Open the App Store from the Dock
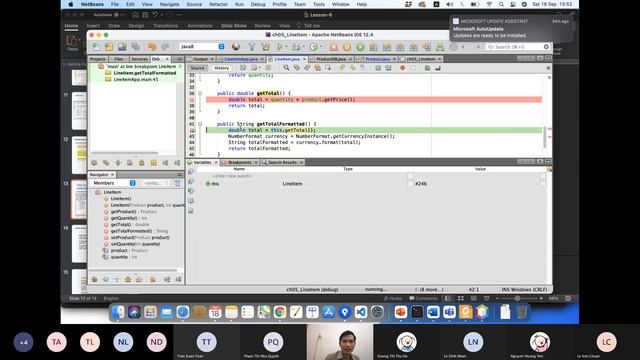This screenshot has width=640, height=360. (x=329, y=312)
